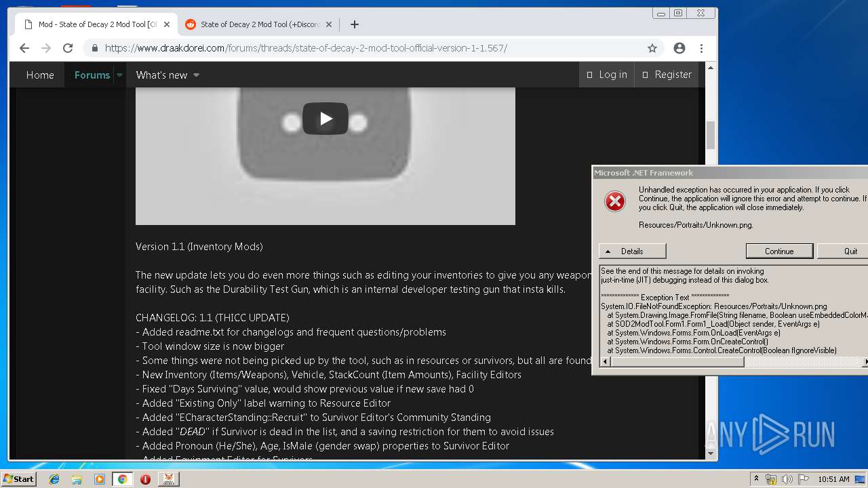Close the Reddit State of Decay 2 tab
Image resolution: width=868 pixels, height=488 pixels.
point(329,24)
